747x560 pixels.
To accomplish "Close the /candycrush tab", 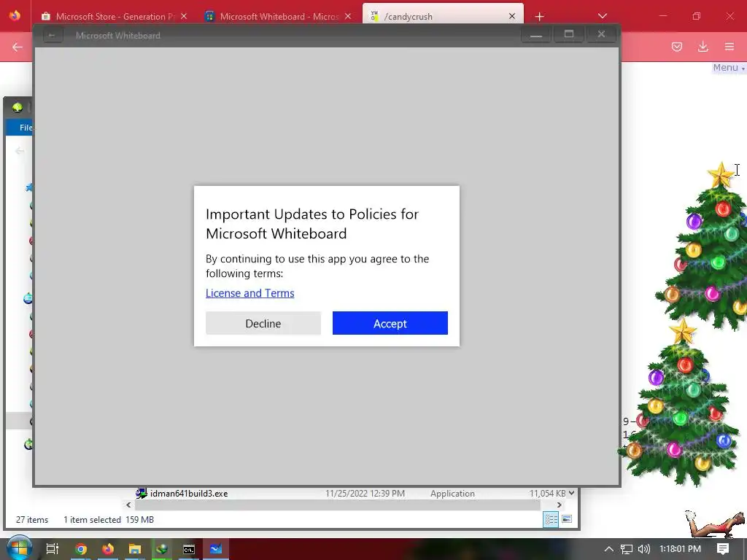I will [x=512, y=16].
